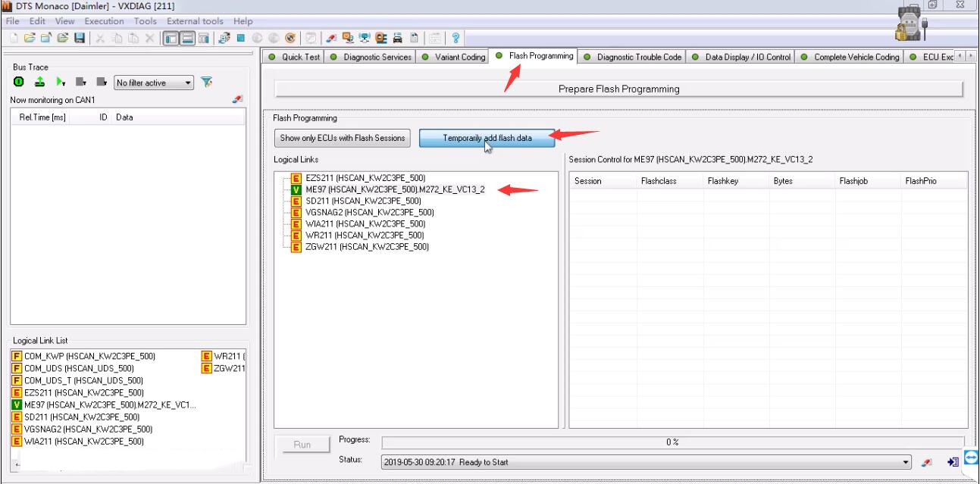Click the Session column header
This screenshot has width=980, height=484.
603,181
